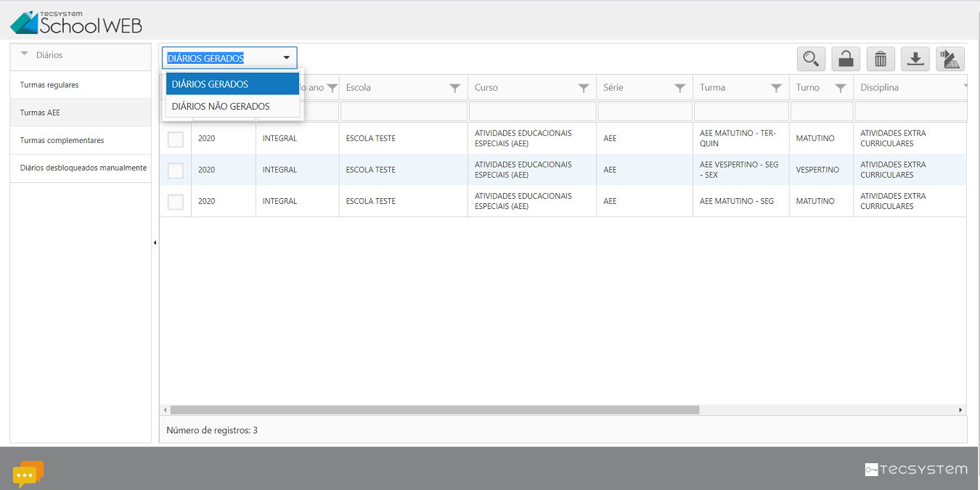Click the Turmas AEE sidebar item
This screenshot has height=490, width=980.
point(40,113)
